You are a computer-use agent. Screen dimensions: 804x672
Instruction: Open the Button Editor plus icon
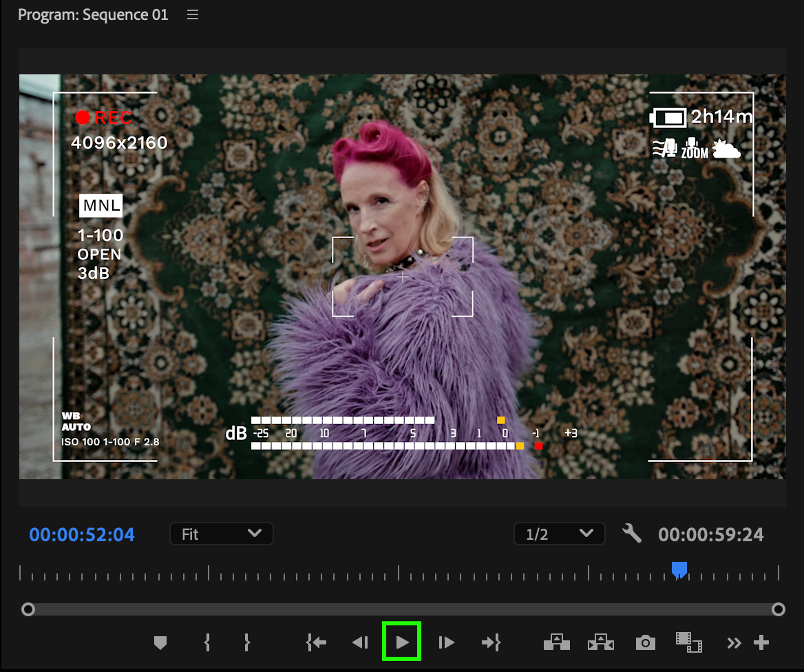click(761, 643)
